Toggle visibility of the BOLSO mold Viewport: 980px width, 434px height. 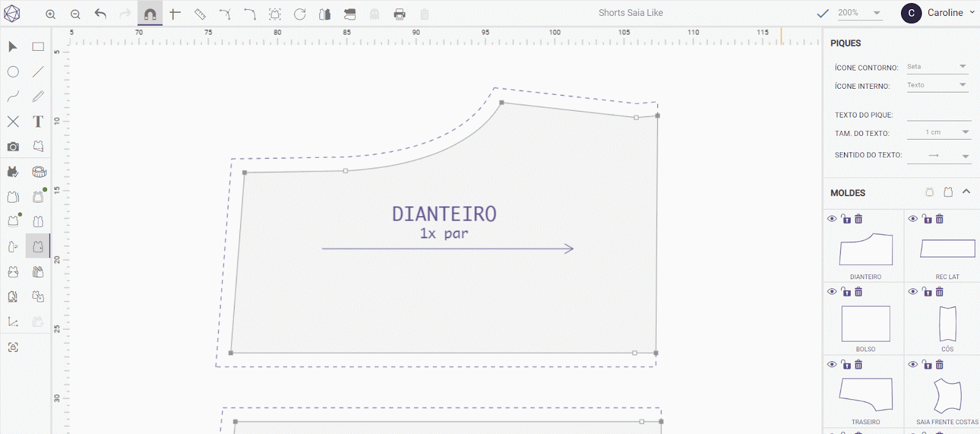pos(832,291)
